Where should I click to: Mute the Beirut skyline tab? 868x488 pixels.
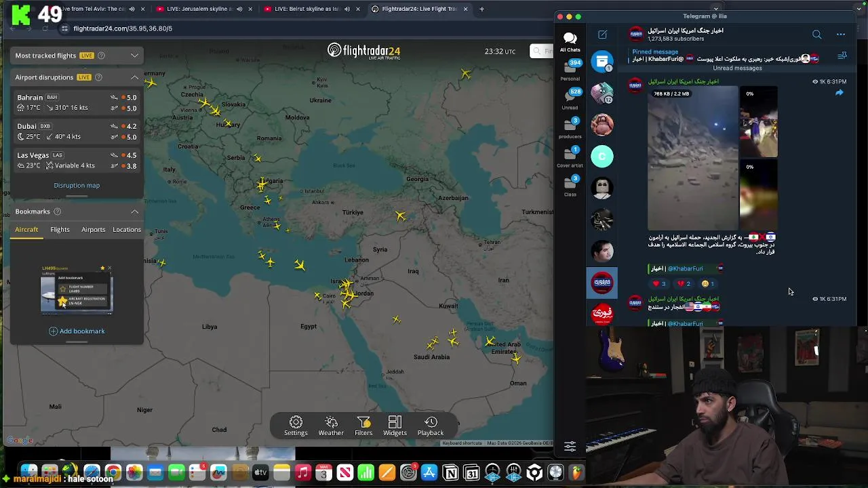[347, 9]
